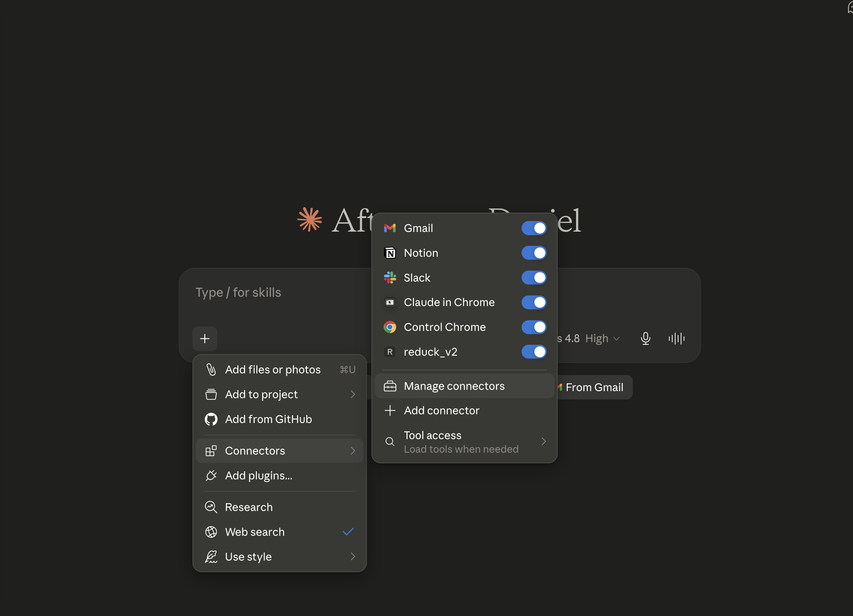Image resolution: width=853 pixels, height=616 pixels.
Task: Click the Web search globe icon
Action: coord(211,532)
